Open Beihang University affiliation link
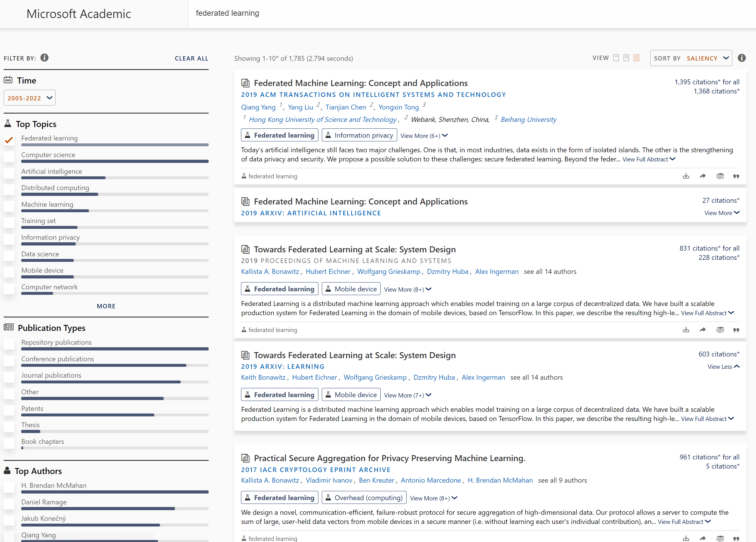The height and width of the screenshot is (542, 756). [529, 119]
